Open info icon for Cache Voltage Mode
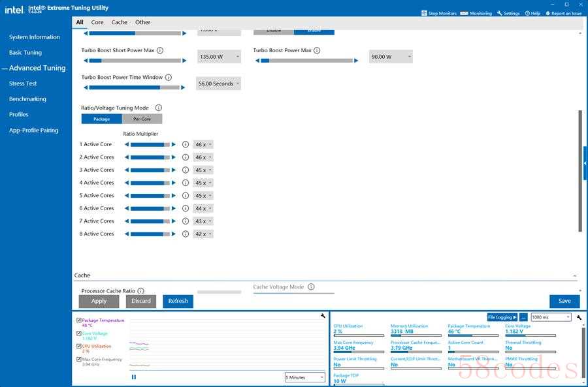Viewport: 588px width, 387px height. coord(311,286)
